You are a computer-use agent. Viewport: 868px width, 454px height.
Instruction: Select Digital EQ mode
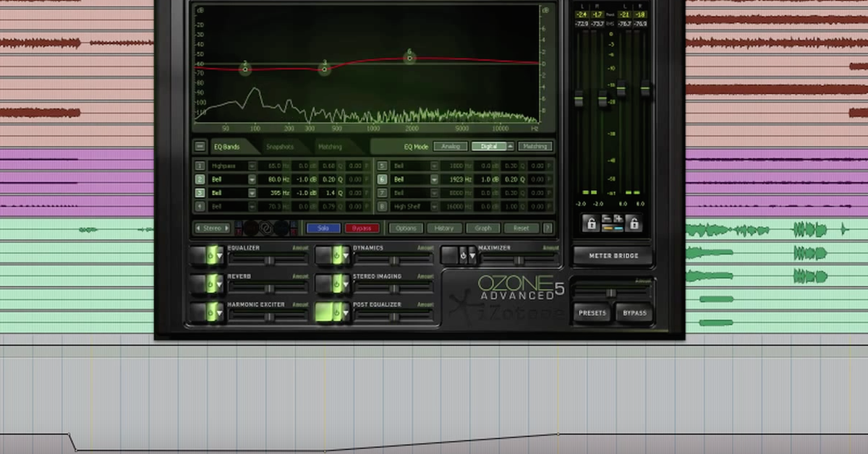(489, 146)
